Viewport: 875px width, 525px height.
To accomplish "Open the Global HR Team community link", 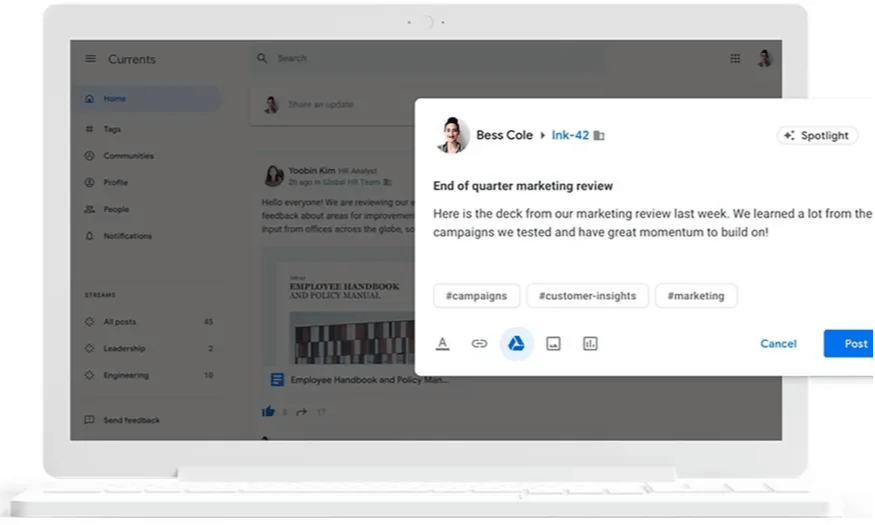I will pyautogui.click(x=351, y=182).
